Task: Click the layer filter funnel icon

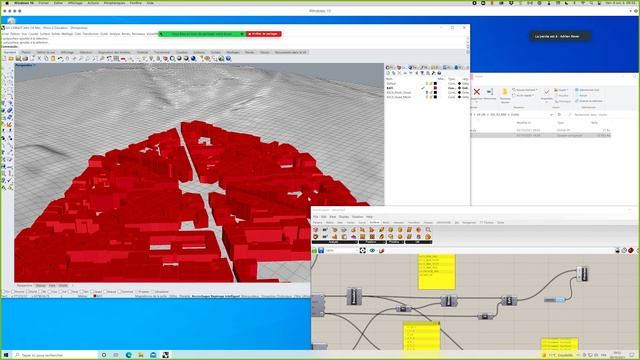Action: (422, 73)
